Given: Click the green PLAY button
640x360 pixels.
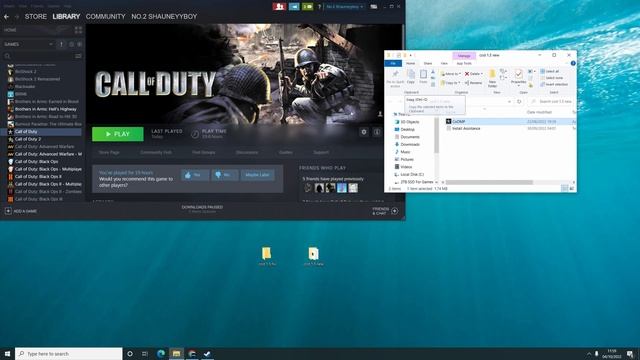Looking at the screenshot, I should click(118, 134).
